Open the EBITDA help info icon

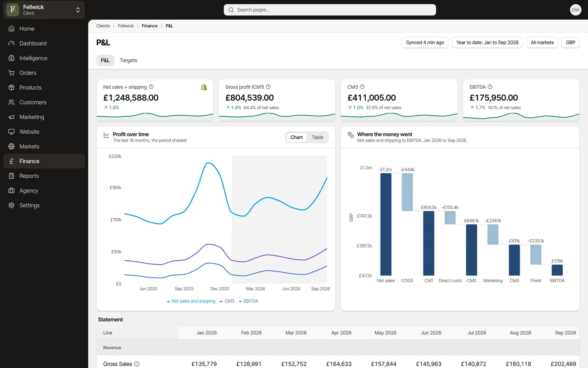pos(490,87)
